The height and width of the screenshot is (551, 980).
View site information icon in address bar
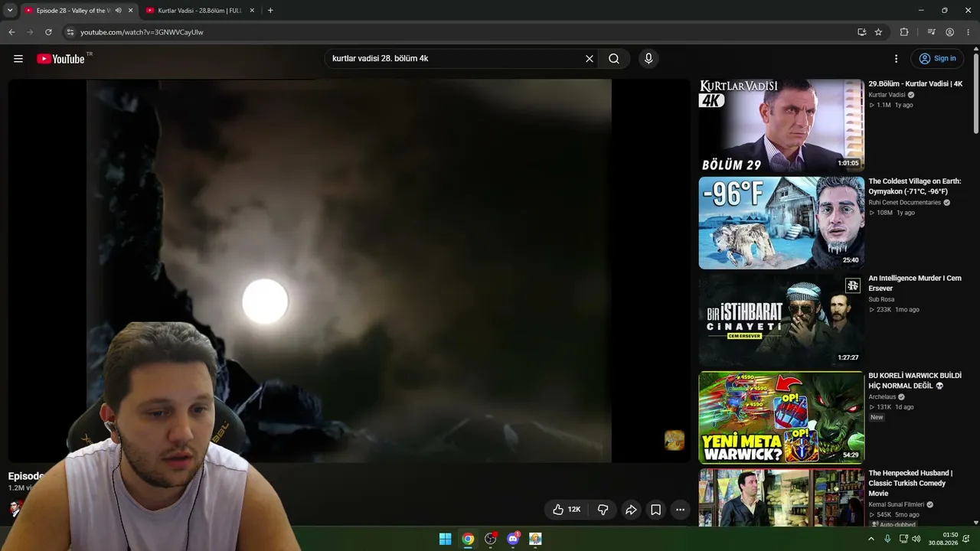pyautogui.click(x=70, y=32)
